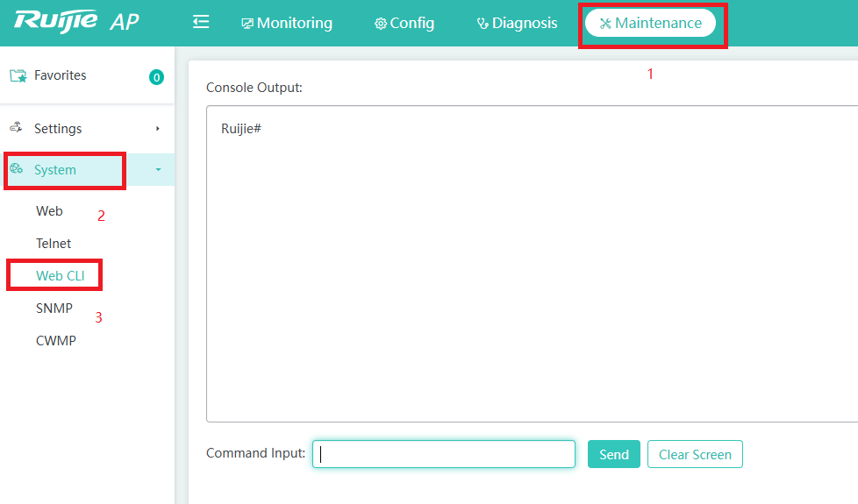Click the System gears icon in sidebar
The width and height of the screenshot is (858, 504).
(x=17, y=170)
